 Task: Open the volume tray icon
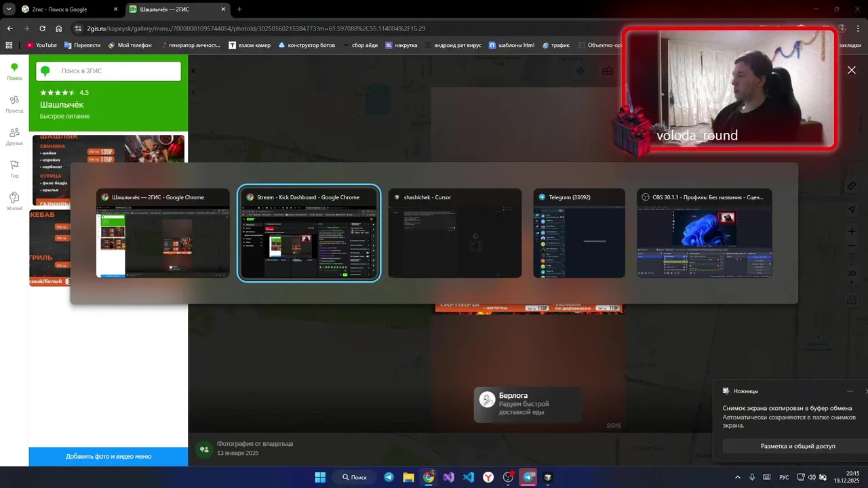811,477
